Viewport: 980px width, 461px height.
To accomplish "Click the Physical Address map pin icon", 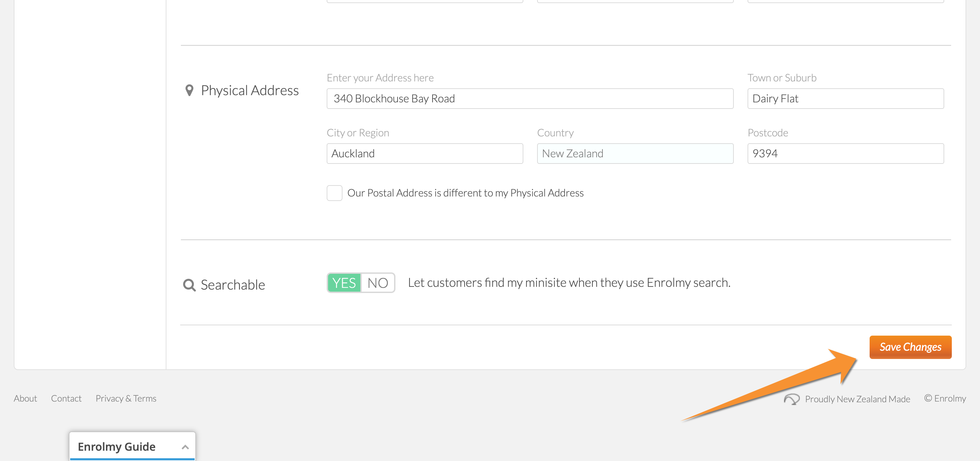I will pyautogui.click(x=189, y=90).
